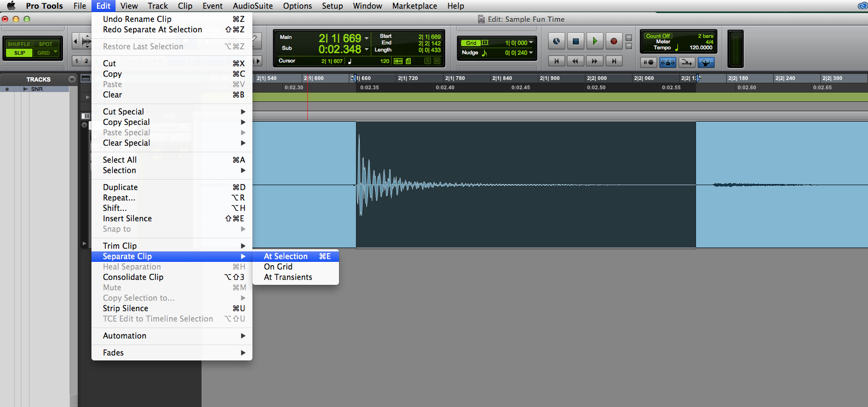Image resolution: width=868 pixels, height=407 pixels.
Task: Click the Start selection field value
Action: pos(429,37)
